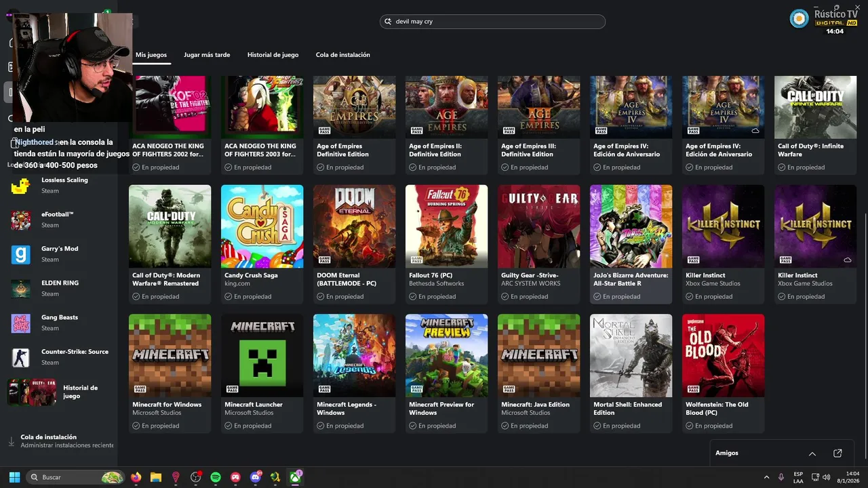
Task: Click the cloud icon on the second Age of Empires IV cover
Action: pos(755,130)
